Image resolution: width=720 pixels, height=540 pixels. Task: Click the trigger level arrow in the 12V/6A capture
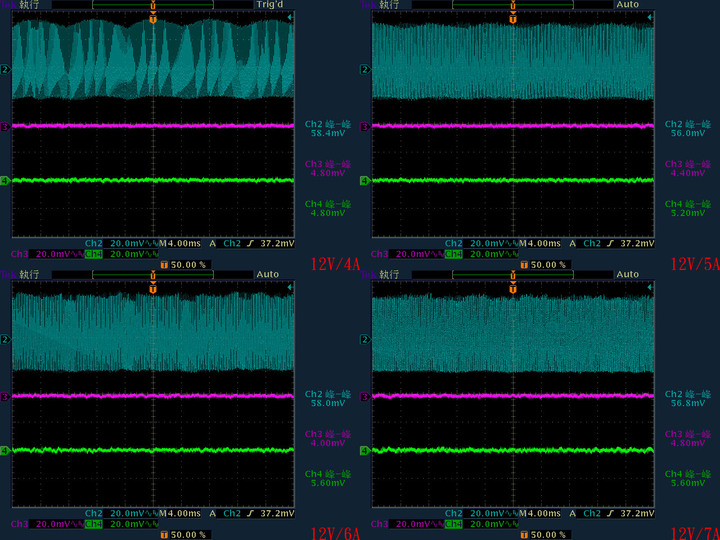pos(290,287)
